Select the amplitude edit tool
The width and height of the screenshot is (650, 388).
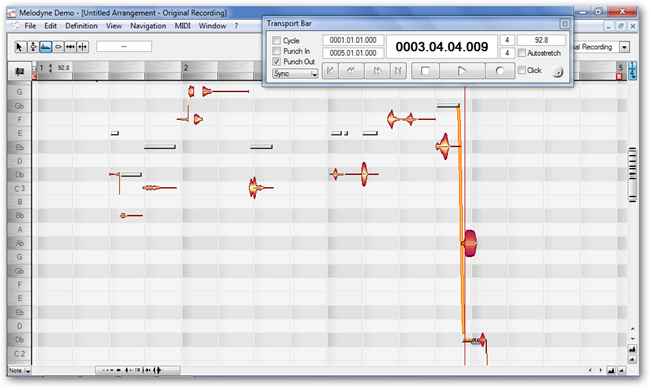click(x=46, y=47)
